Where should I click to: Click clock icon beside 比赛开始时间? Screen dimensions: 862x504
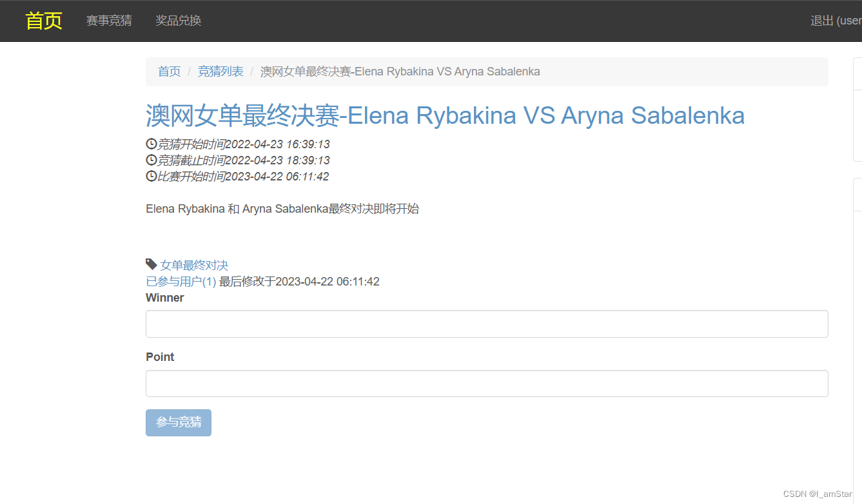coord(152,176)
